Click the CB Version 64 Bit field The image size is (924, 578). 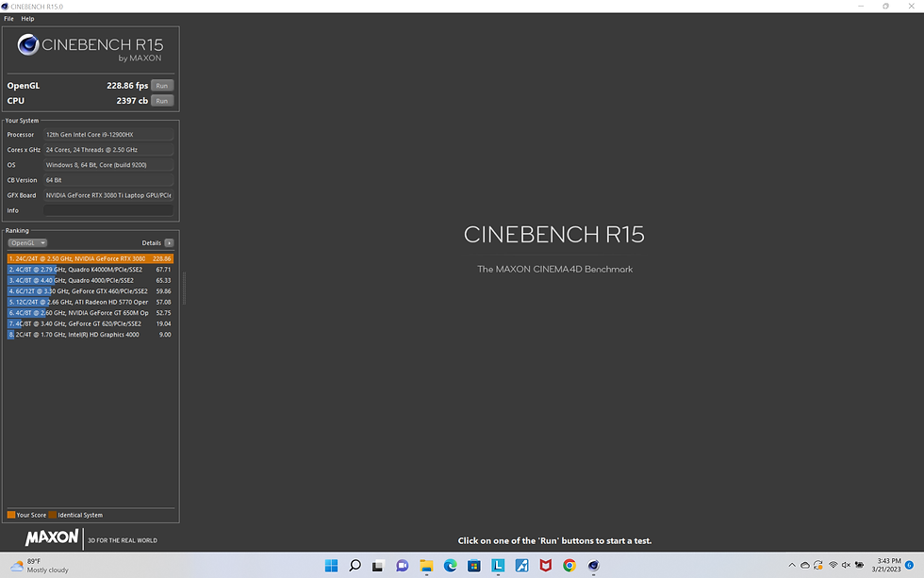point(108,180)
